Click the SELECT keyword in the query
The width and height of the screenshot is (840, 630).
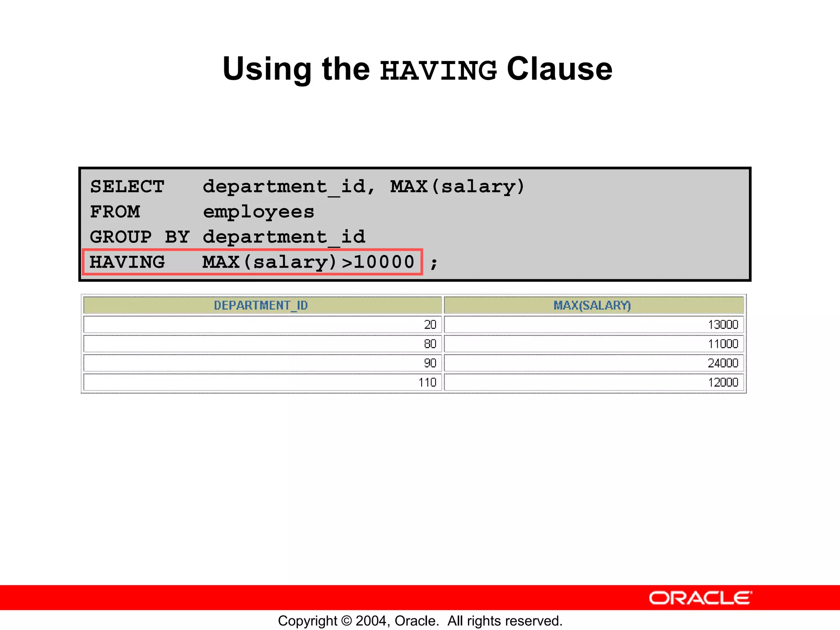[127, 187]
